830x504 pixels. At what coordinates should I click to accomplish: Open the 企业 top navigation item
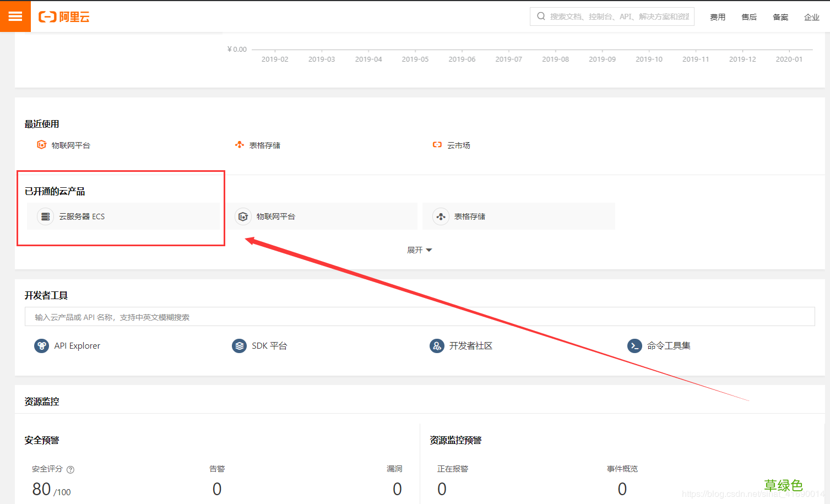point(811,17)
